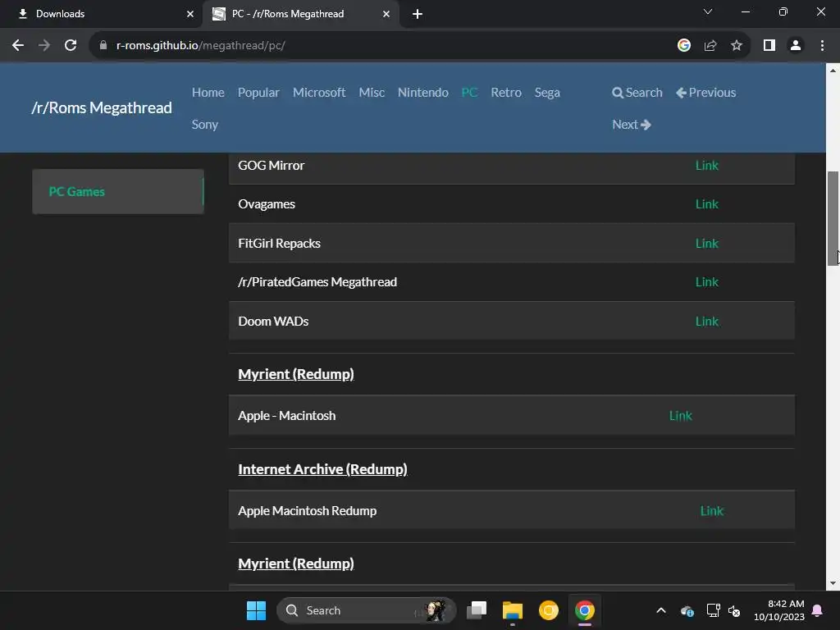Go to the Previous page link

coord(705,93)
